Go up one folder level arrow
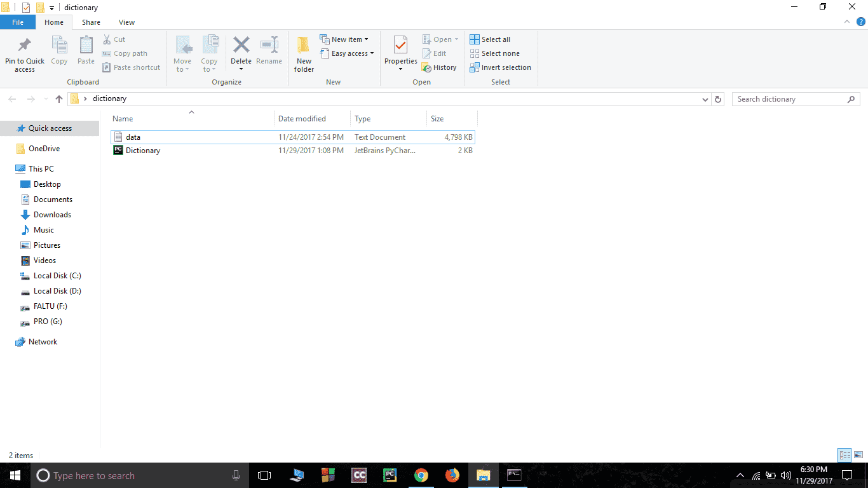 [59, 99]
